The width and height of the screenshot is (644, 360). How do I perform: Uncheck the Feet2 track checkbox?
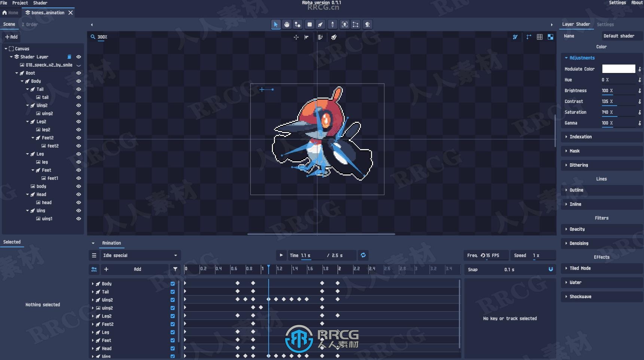pos(173,324)
